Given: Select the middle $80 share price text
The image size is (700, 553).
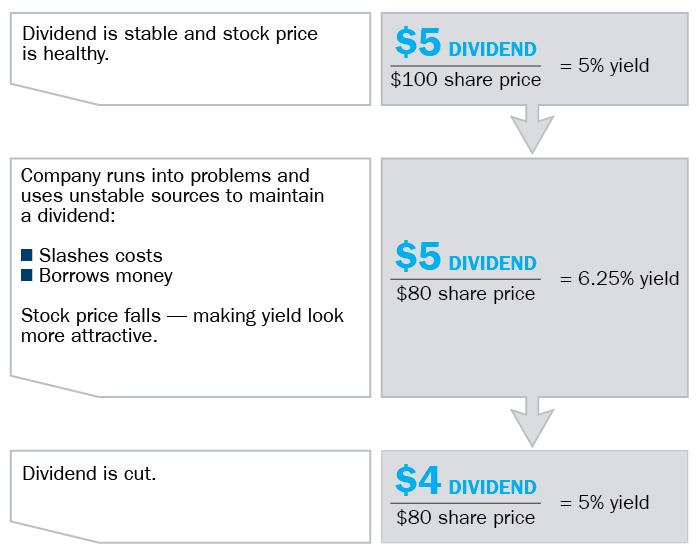Looking at the screenshot, I should (x=465, y=294).
